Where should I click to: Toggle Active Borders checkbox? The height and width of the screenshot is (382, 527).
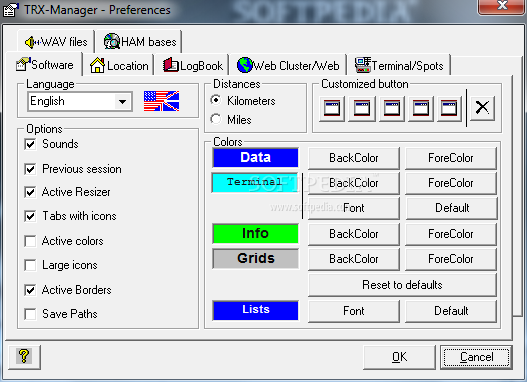30,290
